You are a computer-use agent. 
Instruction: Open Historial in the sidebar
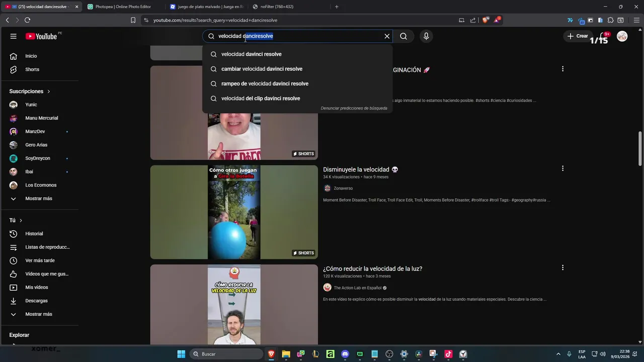tap(40, 234)
